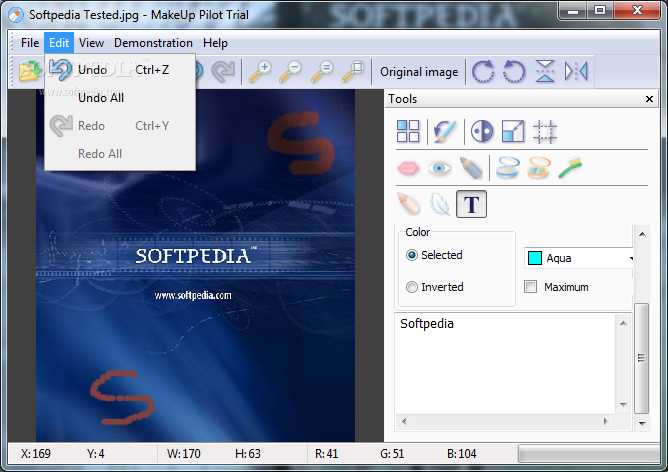Open the File menu
Viewport: 668px width, 472px height.
(30, 43)
